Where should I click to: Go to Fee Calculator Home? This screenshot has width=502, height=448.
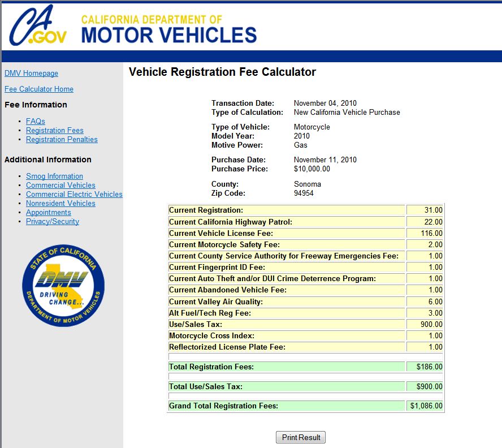tap(38, 89)
